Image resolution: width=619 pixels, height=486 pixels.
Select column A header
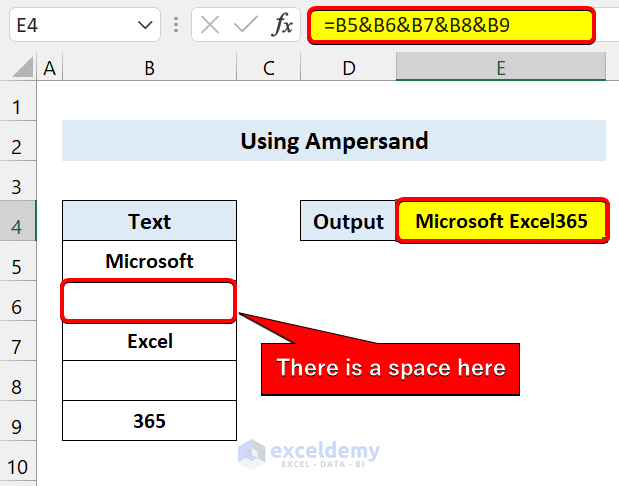pos(49,68)
